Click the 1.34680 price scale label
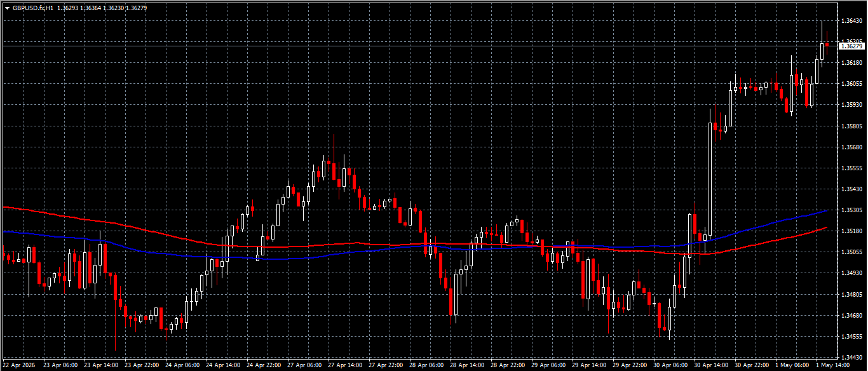868x371 pixels. point(851,315)
